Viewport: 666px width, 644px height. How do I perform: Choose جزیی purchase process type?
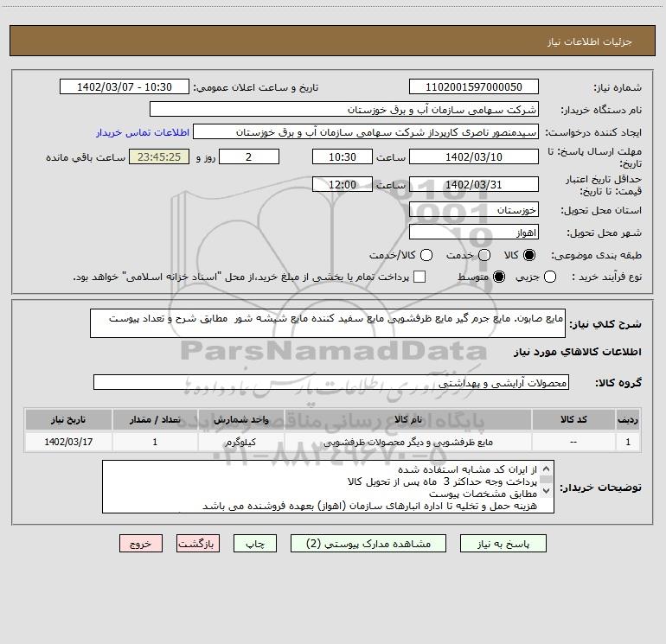(550, 277)
